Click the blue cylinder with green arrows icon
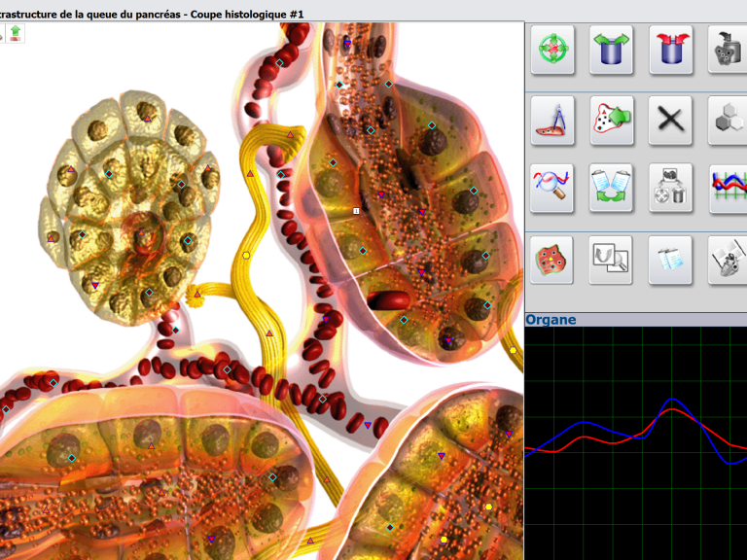 coord(611,50)
